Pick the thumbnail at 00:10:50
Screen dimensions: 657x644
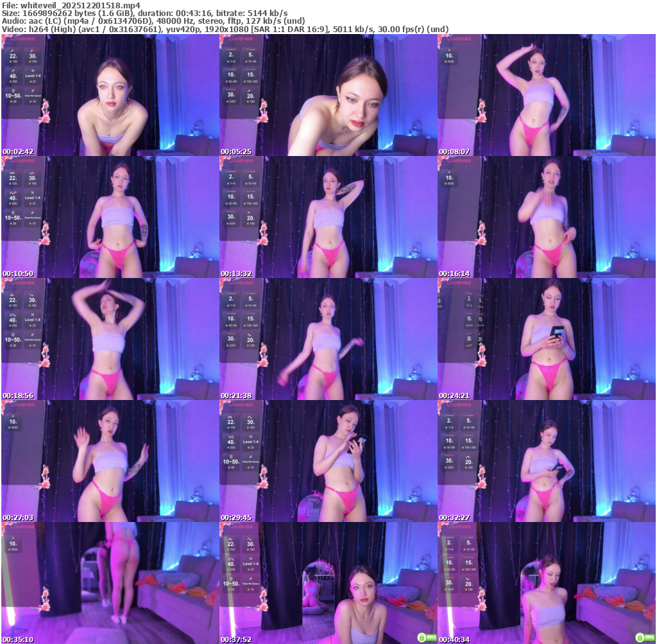(x=110, y=217)
